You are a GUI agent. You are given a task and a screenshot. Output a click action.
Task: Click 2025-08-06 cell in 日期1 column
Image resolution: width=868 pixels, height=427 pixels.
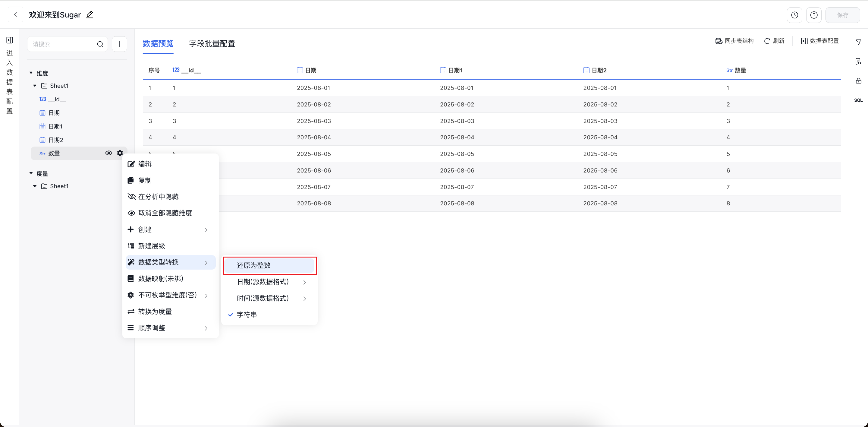click(x=457, y=170)
